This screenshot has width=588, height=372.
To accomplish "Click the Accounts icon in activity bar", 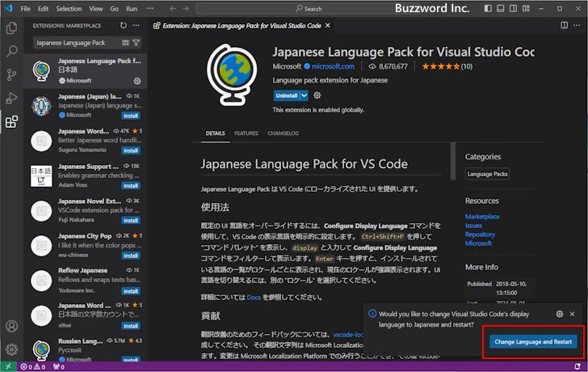I will coord(11,327).
